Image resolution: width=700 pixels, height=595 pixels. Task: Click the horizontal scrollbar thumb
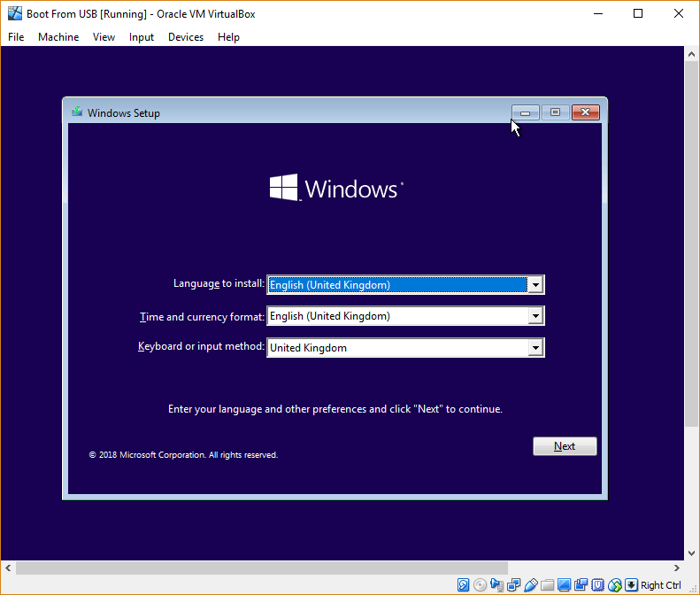click(x=262, y=568)
